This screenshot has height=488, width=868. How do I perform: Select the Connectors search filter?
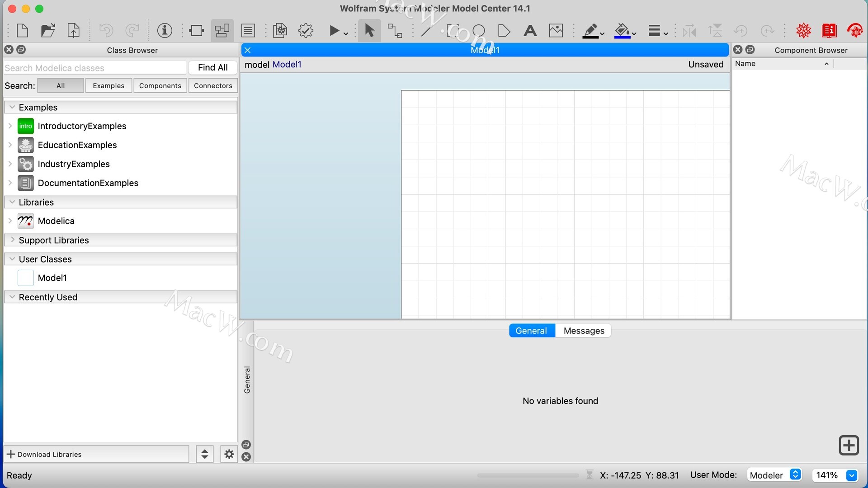pyautogui.click(x=213, y=85)
